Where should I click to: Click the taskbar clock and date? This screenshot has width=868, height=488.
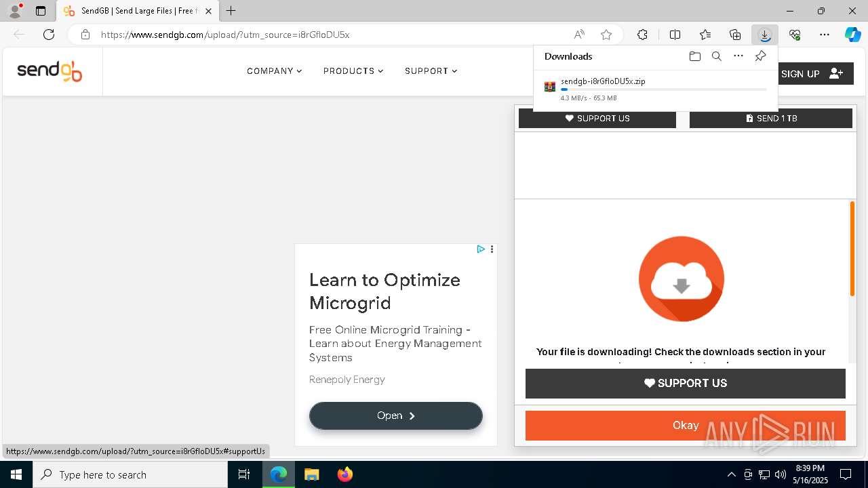(x=810, y=474)
